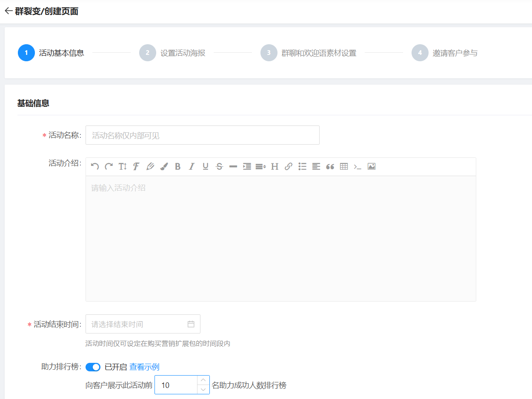Screen dimensions: 532x399
Task: Turn off the 助力排行榜 switch
Action: pos(93,367)
